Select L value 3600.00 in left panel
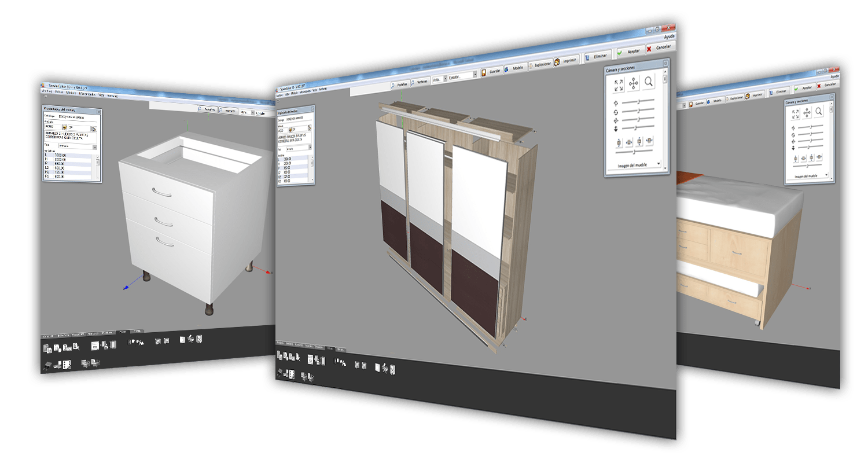Screen dimensions: 868x463 point(60,155)
